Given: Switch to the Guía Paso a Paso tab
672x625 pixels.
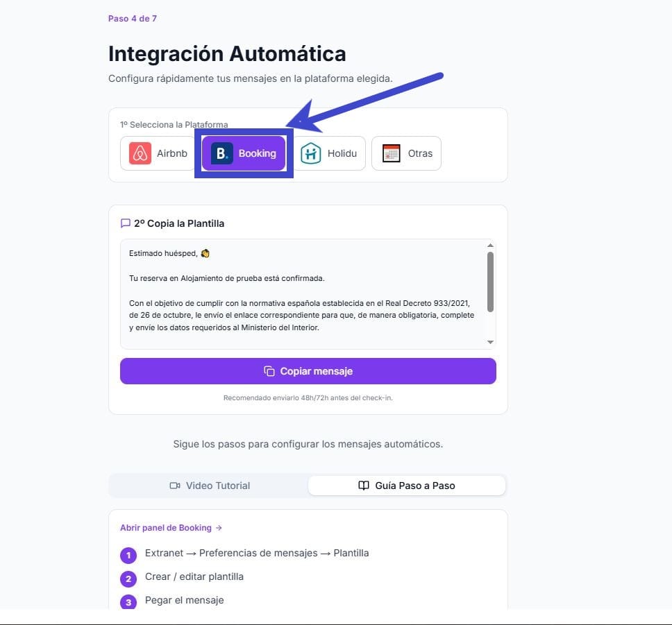Looking at the screenshot, I should (x=406, y=485).
